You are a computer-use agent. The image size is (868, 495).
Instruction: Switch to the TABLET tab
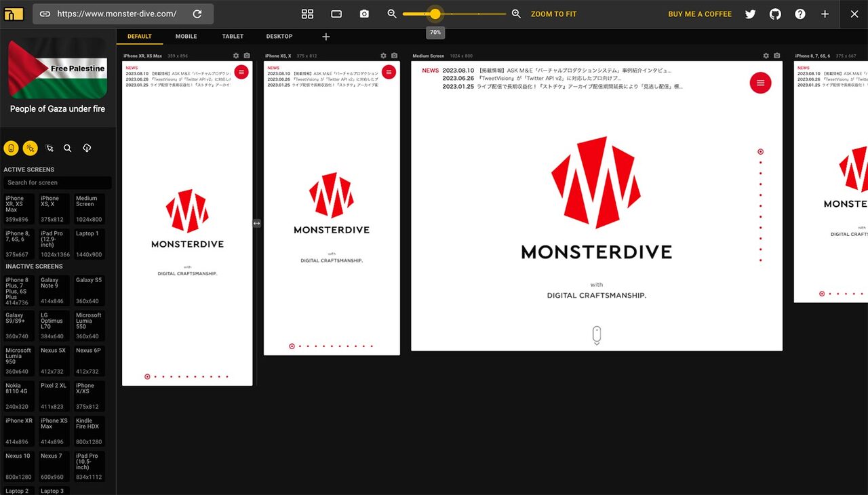click(x=233, y=37)
